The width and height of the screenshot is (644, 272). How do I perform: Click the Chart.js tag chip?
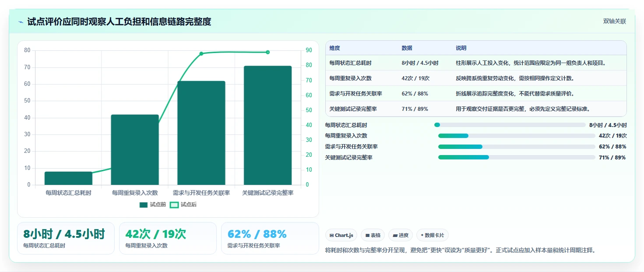(342, 235)
